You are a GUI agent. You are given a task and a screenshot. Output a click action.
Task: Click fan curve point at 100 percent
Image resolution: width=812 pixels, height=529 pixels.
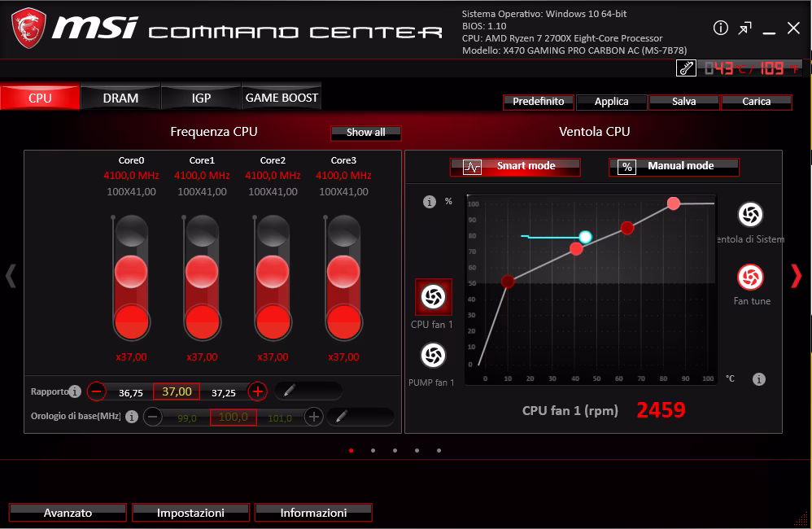point(673,203)
